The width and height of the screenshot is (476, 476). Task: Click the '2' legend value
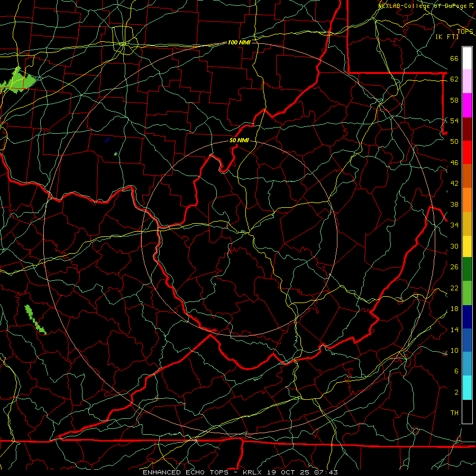(x=456, y=392)
